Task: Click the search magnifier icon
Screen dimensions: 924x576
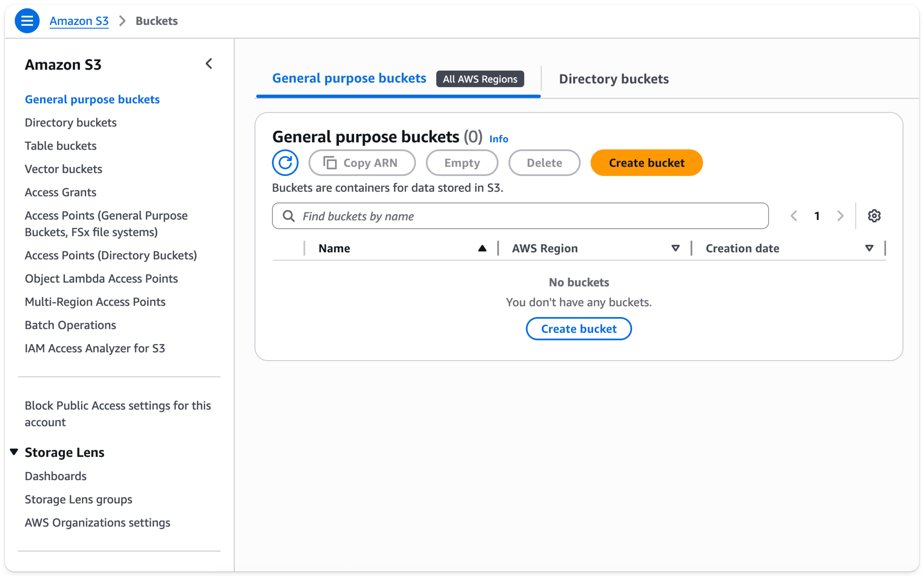Action: pos(288,216)
